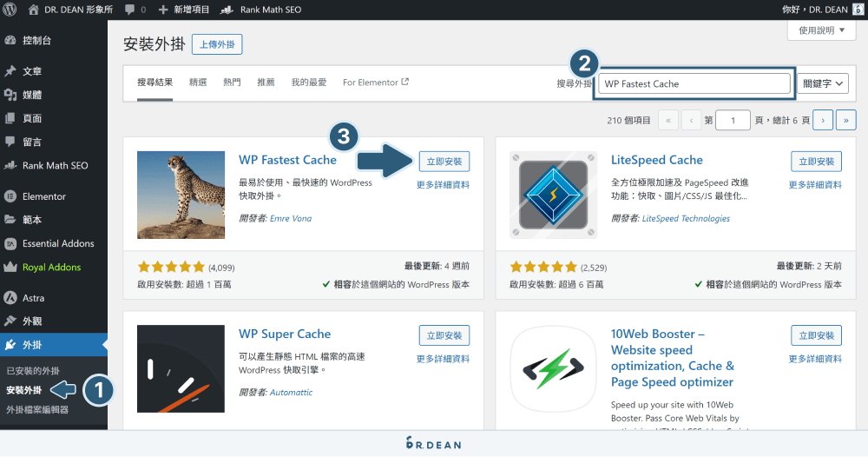Go to the next page of results
The image size is (868, 457).
(x=823, y=120)
